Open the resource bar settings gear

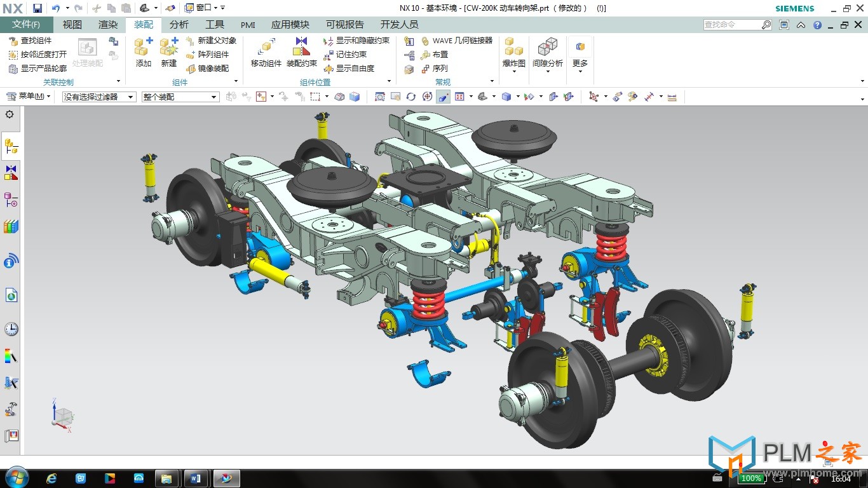10,114
